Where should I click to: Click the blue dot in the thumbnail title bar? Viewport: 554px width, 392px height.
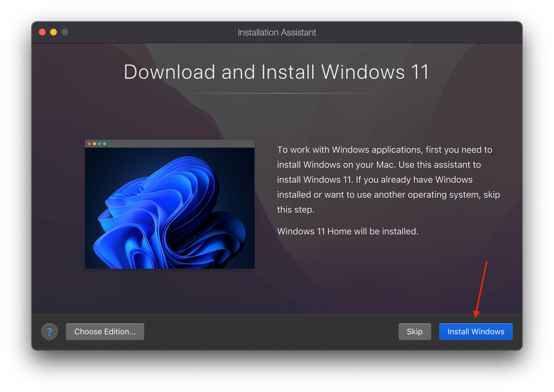click(x=105, y=143)
